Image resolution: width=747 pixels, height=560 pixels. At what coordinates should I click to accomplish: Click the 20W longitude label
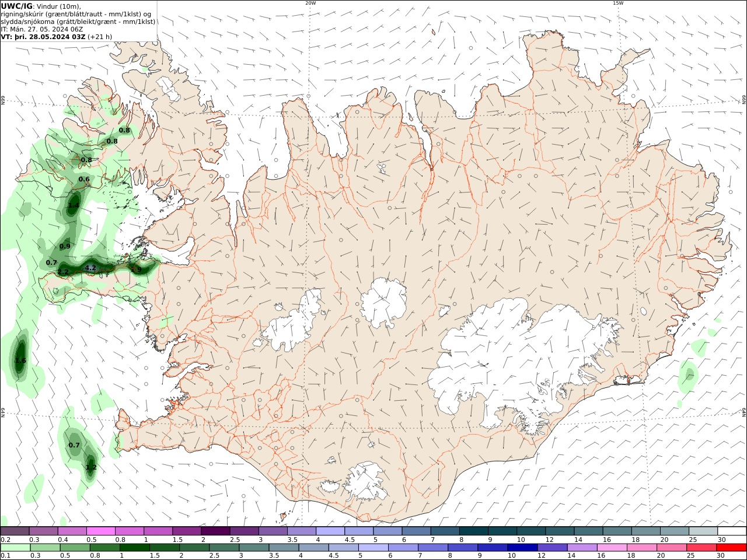(x=310, y=3)
